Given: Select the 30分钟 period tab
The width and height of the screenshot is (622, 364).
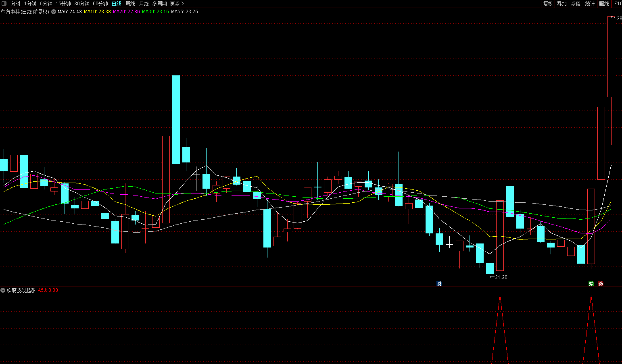Looking at the screenshot, I should tap(82, 4).
